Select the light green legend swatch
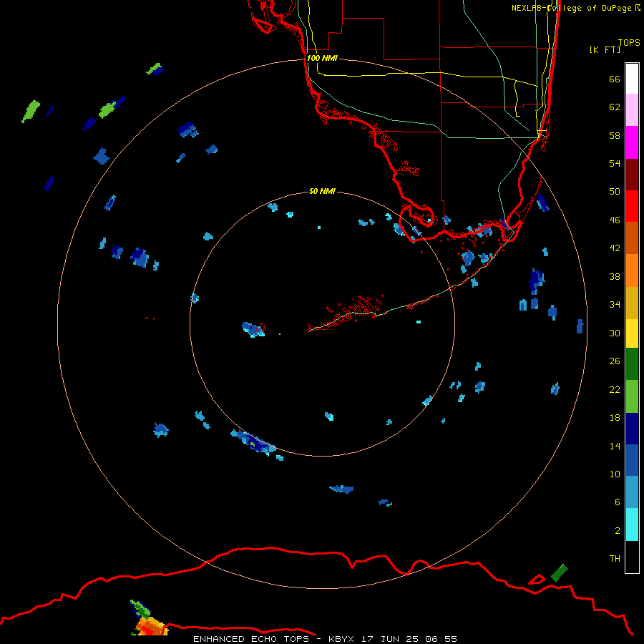Screen dimensions: 644x644 tap(632, 396)
